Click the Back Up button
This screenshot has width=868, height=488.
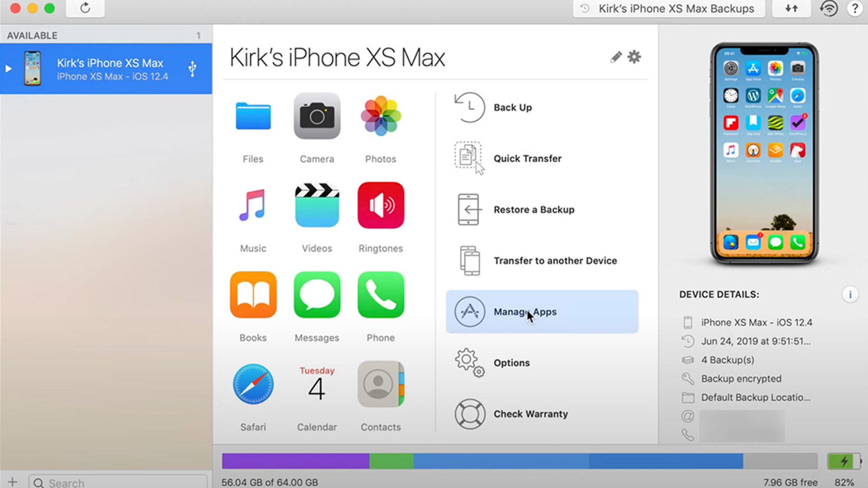click(x=512, y=107)
